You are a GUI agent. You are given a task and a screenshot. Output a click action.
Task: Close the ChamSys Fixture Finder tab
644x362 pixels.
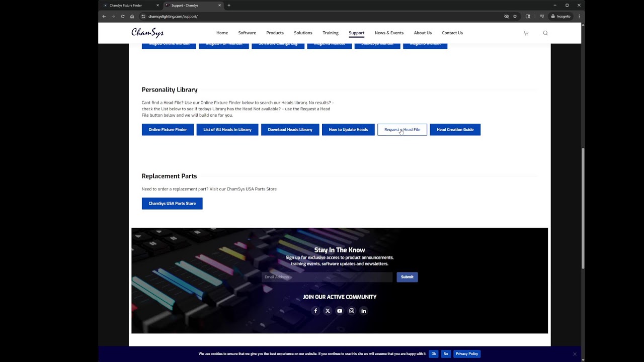pos(157,6)
